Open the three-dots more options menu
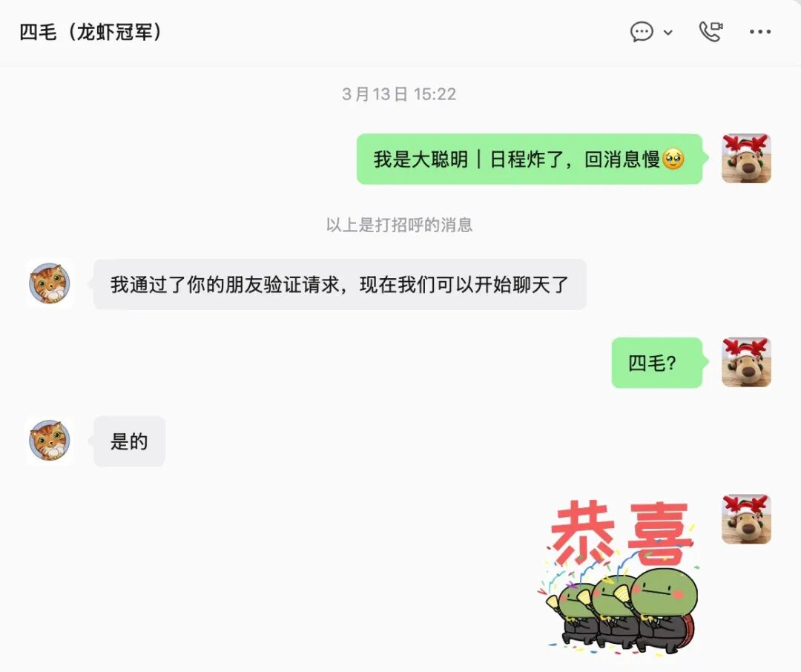 pos(760,32)
